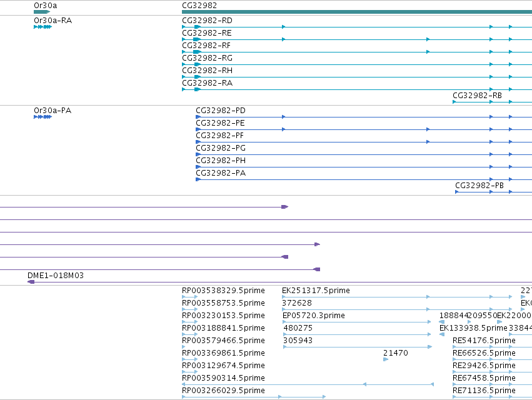This screenshot has width=532, height=400.
Task: Select feature 305943
Action: click(x=298, y=341)
